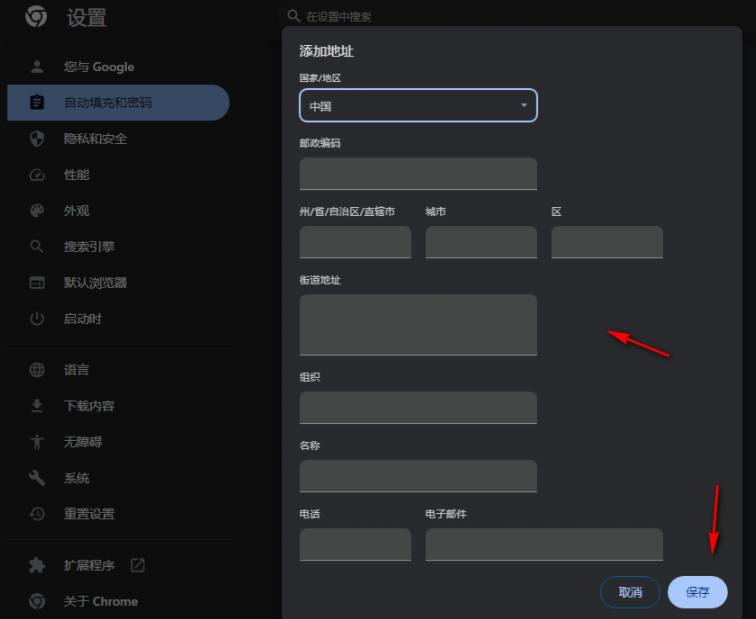Click the palette icon for 外观
The height and width of the screenshot is (619, 756).
point(37,211)
